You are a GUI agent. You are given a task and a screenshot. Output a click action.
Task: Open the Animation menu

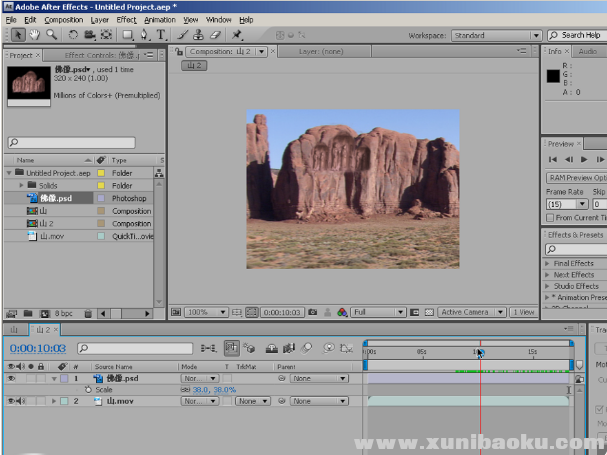point(159,19)
